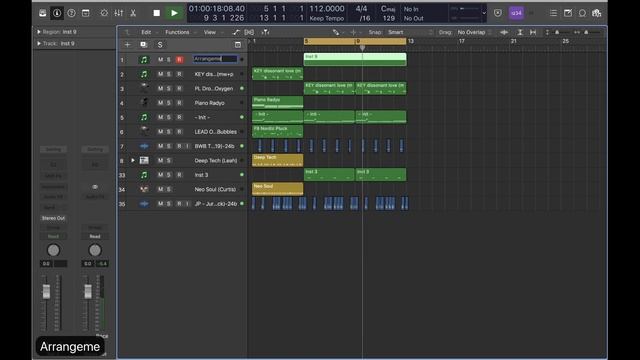Viewport: 640px width, 360px height.
Task: Stop playback with the Stop button
Action: click(157, 13)
